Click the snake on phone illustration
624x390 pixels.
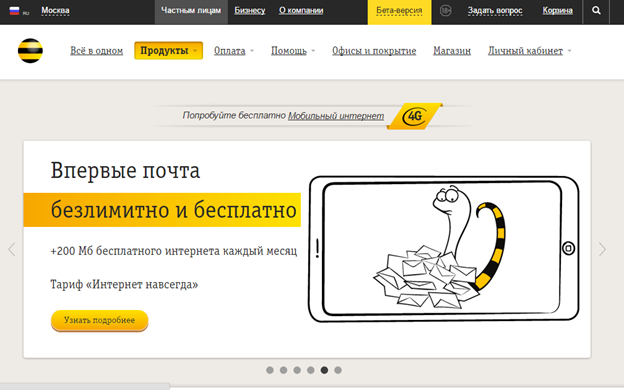pos(444,249)
